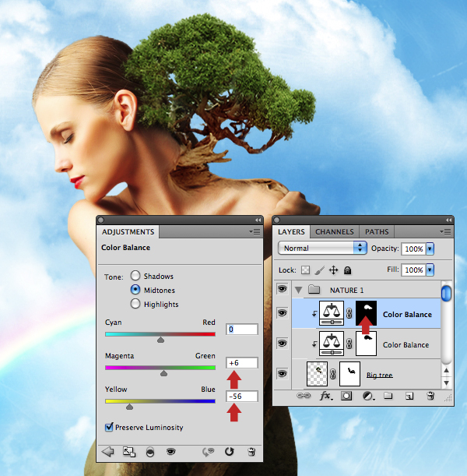Add a layer style (fx) button

point(326,396)
